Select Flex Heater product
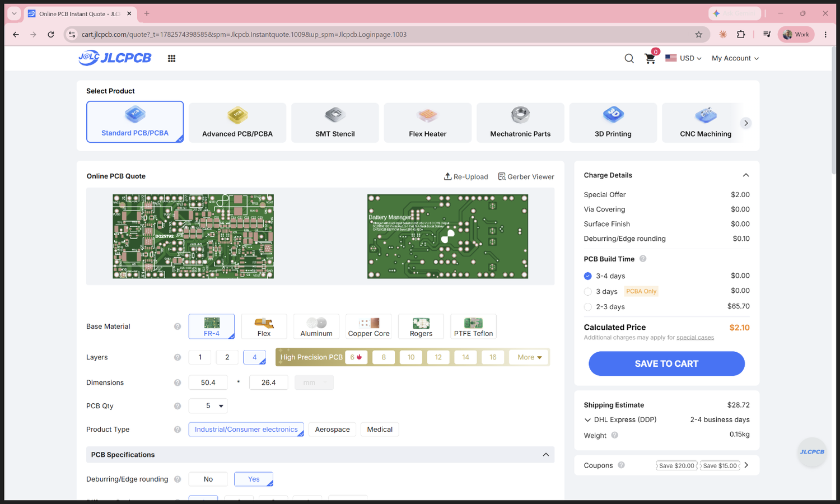 [428, 123]
